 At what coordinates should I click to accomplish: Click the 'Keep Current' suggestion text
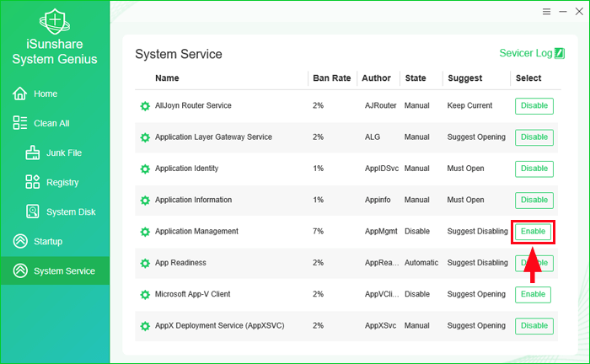click(469, 105)
